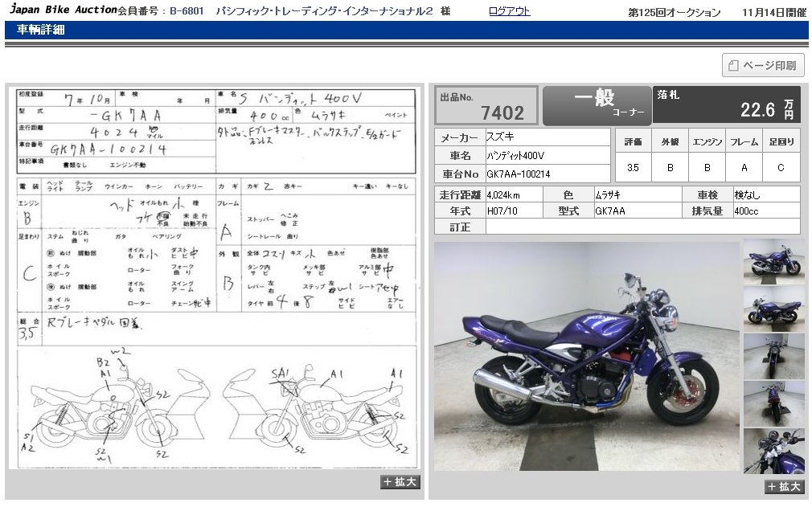Click the 型式 value GK7AA in the table
The height and width of the screenshot is (507, 812).
pos(610,211)
